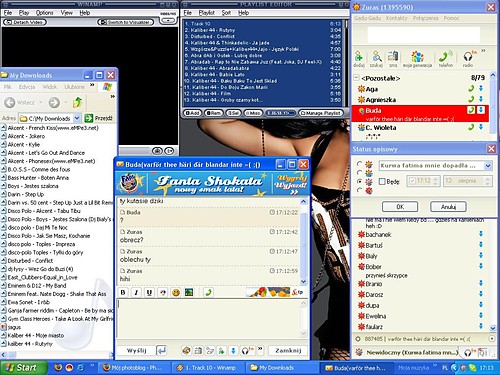Click the Up folder icon in My Downloads
This screenshot has width=500, height=375.
point(77,102)
